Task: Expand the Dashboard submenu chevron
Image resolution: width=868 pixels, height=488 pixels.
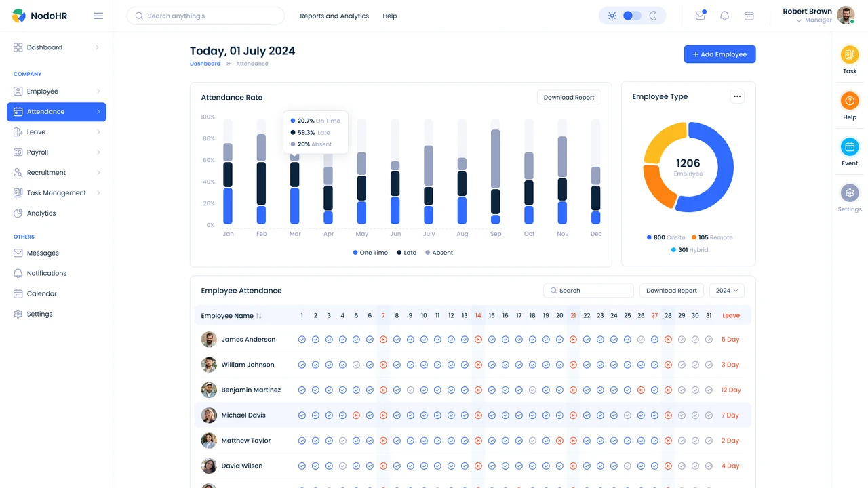Action: [97, 47]
